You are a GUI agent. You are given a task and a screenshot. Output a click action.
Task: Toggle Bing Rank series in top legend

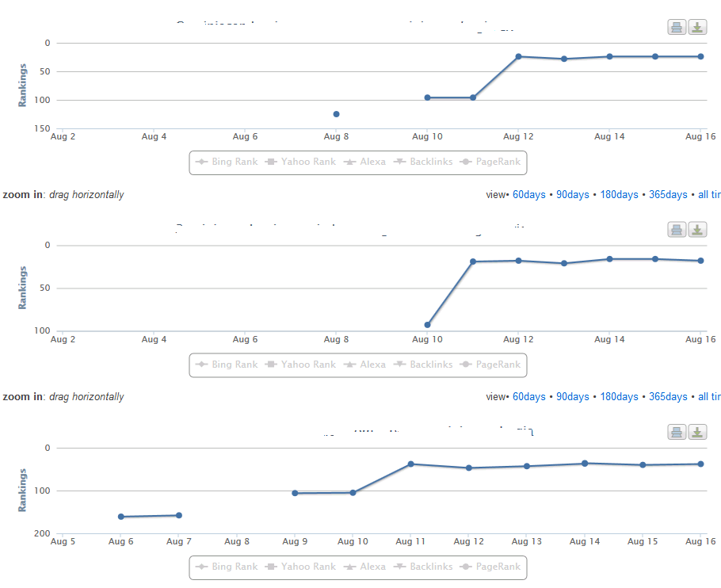point(227,162)
